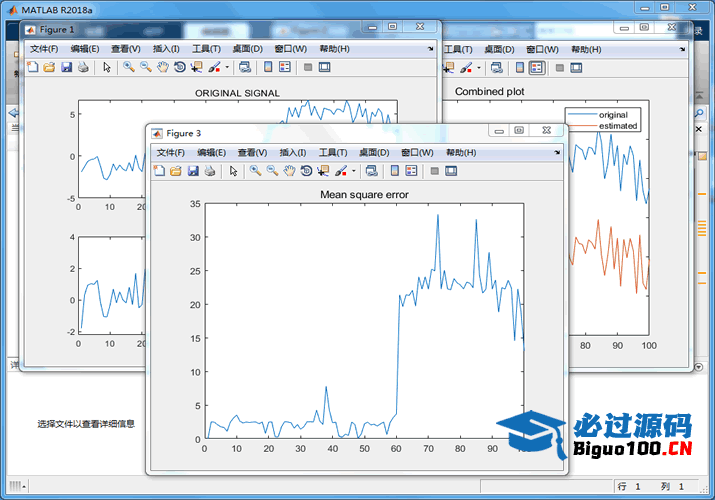The height and width of the screenshot is (500, 715).
Task: Click Link Plot icon in Figure 1
Action: tap(245, 67)
